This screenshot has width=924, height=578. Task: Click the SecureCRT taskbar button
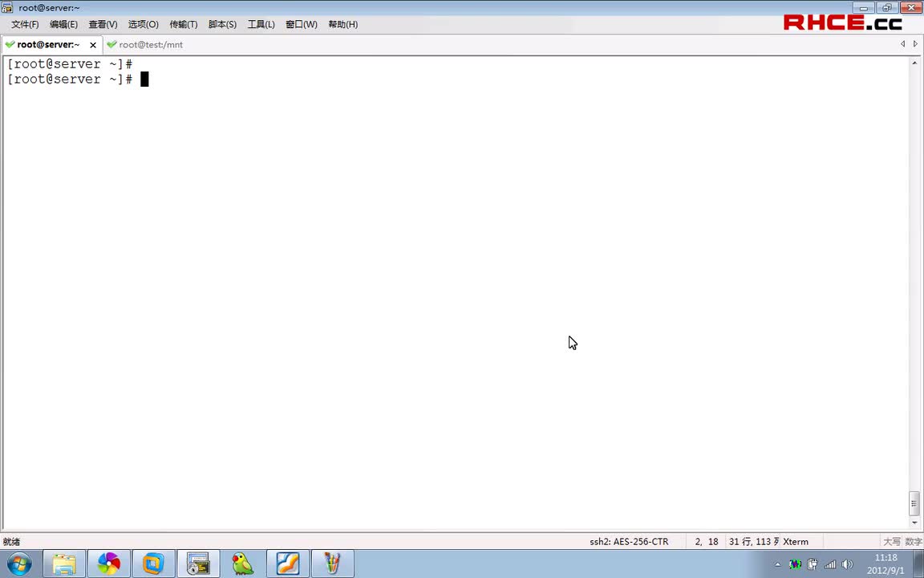tap(199, 564)
